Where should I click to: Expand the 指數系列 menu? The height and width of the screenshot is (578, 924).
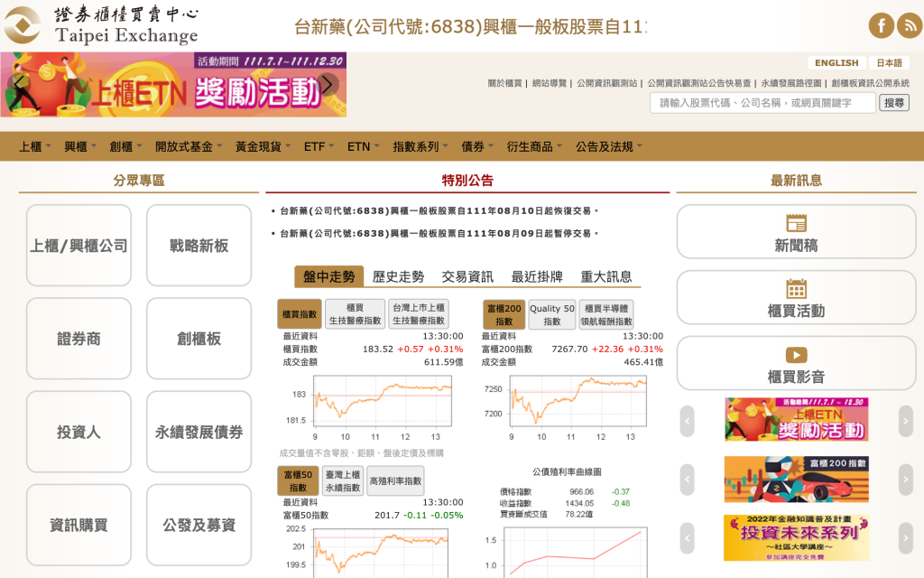(x=420, y=146)
